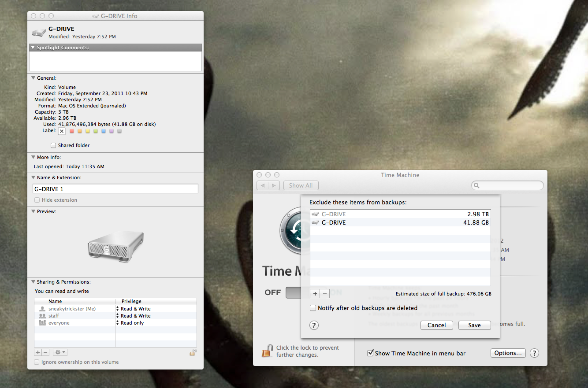Open Time Machine help beside Options
588x388 pixels.
pyautogui.click(x=534, y=353)
